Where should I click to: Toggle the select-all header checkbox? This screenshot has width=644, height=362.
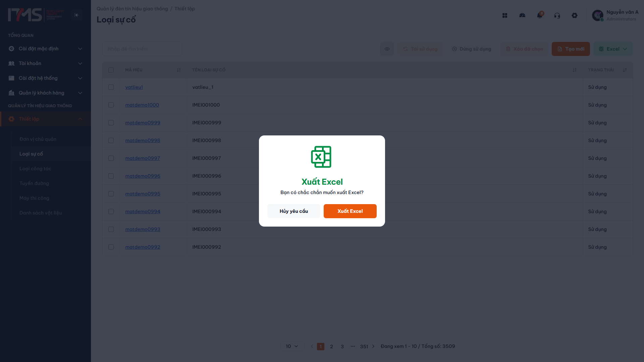click(x=111, y=70)
